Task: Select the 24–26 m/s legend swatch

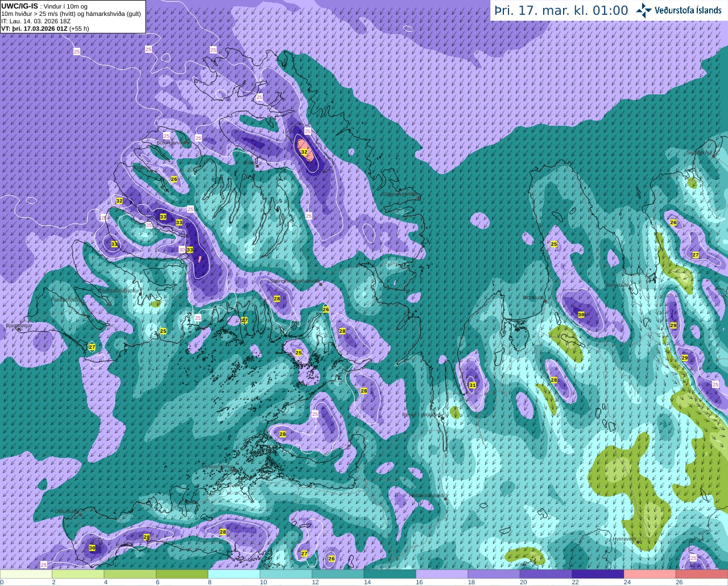Action: point(650,574)
